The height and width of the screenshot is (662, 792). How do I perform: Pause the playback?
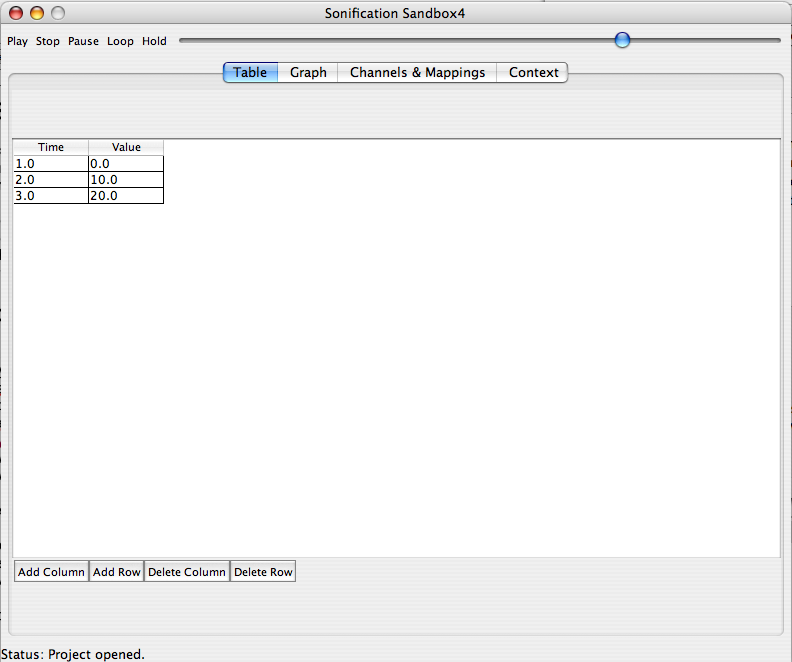click(83, 41)
